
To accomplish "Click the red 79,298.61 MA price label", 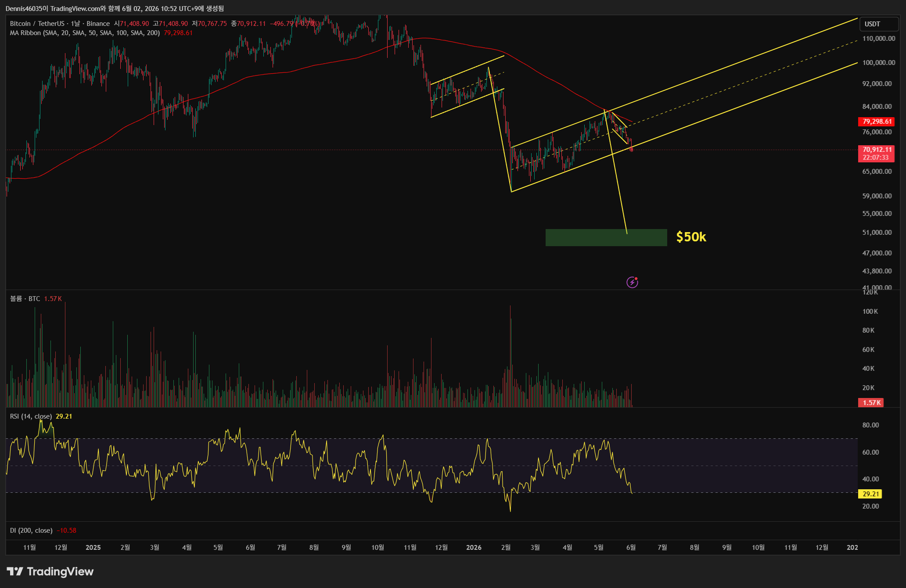I will [877, 122].
